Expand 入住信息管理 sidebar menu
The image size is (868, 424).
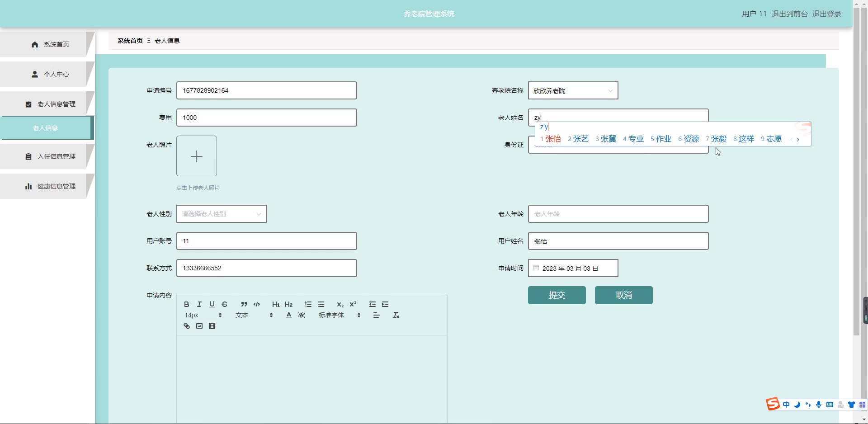tap(47, 156)
